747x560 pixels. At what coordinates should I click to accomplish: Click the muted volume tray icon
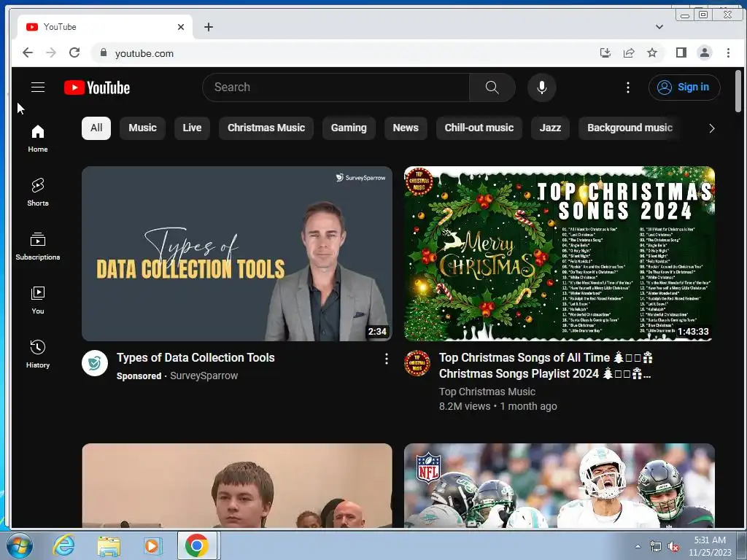tap(673, 547)
